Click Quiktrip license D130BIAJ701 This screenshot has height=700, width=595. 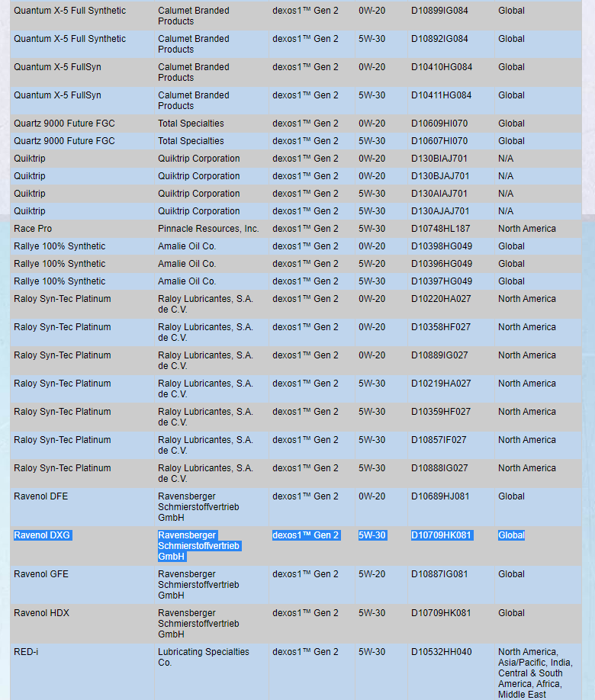click(x=439, y=159)
